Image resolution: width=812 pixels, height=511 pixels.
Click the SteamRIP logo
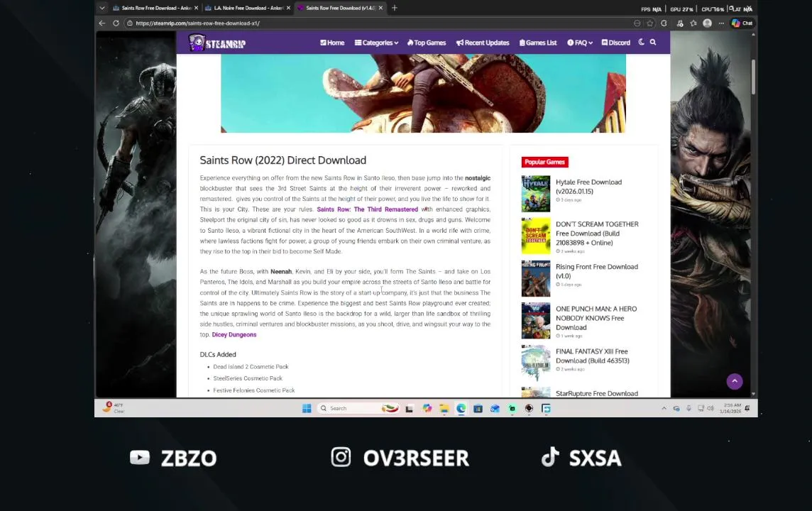(x=217, y=43)
